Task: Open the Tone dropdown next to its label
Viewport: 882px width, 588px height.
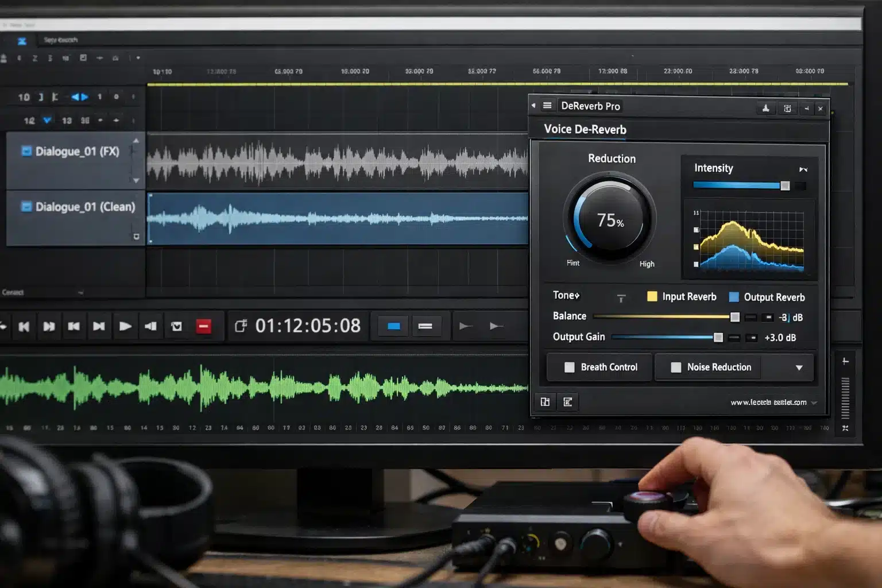Action: coord(577,295)
